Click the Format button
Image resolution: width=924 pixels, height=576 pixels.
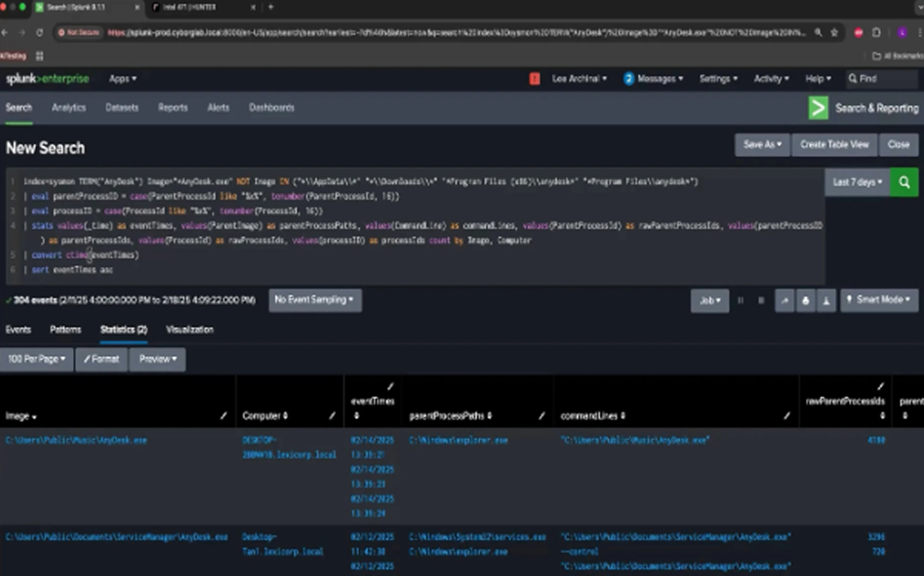pos(101,359)
